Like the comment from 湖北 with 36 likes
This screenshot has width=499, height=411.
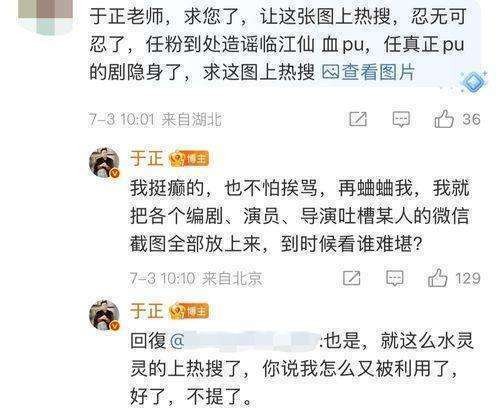pos(444,118)
